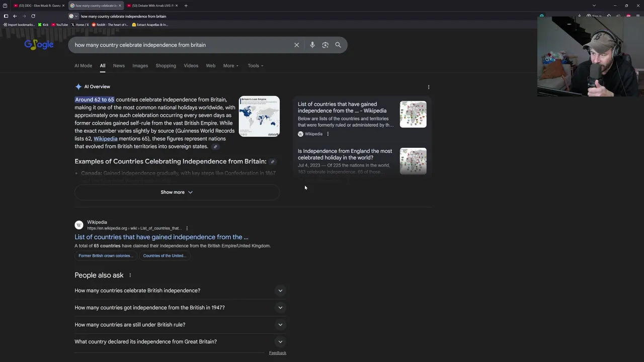This screenshot has height=362, width=644.
Task: Switch to Images results tab
Action: [140, 66]
